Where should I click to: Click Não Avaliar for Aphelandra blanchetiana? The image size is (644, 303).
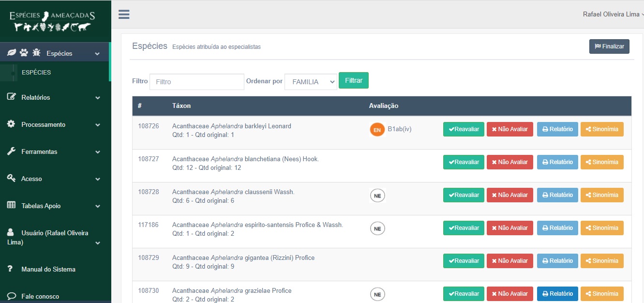[509, 162]
